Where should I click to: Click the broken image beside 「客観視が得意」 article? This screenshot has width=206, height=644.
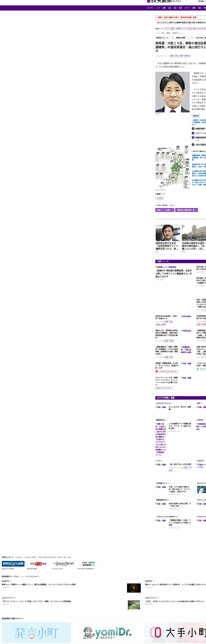161,520
